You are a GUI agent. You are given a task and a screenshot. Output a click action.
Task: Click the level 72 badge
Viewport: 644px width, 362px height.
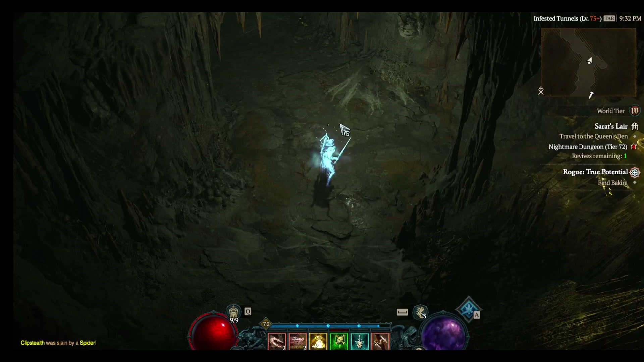[x=266, y=324]
